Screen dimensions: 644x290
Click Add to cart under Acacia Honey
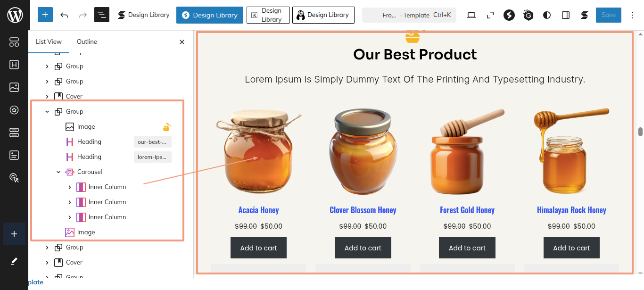click(258, 248)
